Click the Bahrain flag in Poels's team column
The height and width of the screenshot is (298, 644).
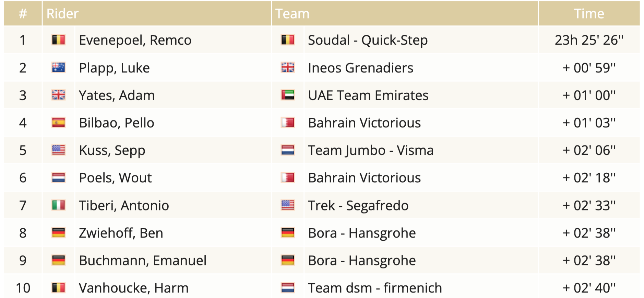pyautogui.click(x=287, y=177)
